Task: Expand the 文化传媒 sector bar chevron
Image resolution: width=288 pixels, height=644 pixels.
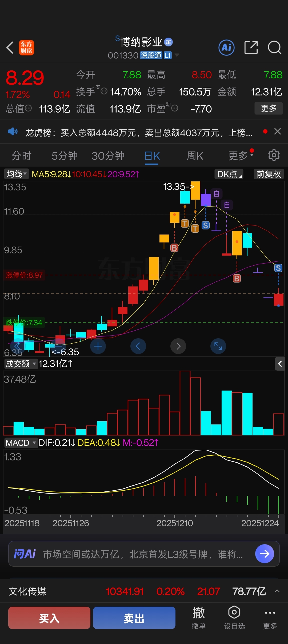Action: click(x=277, y=591)
